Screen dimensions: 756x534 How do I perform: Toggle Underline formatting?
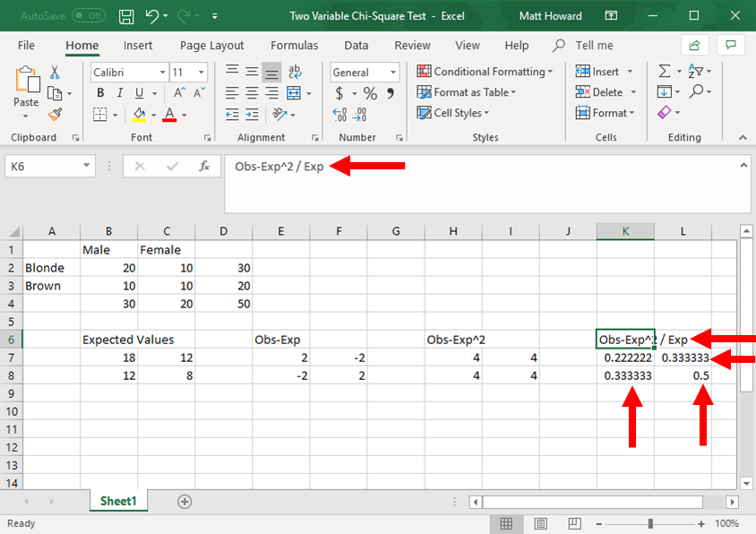140,92
